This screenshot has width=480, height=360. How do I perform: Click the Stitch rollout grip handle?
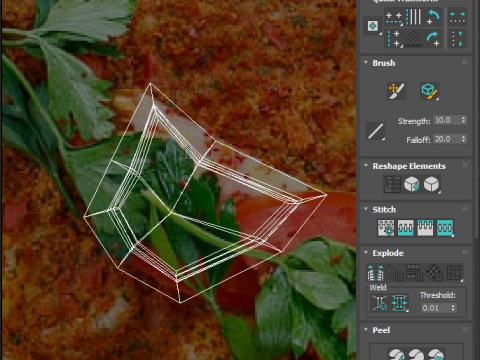pos(465,209)
